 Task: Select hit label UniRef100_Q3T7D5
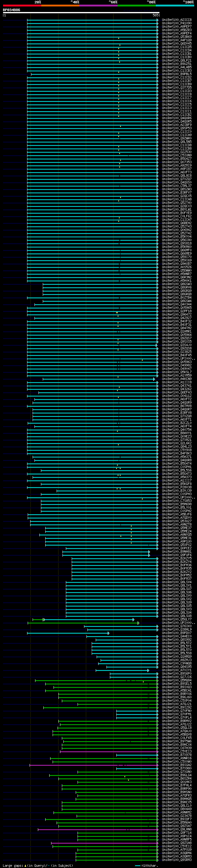click(177, 88)
